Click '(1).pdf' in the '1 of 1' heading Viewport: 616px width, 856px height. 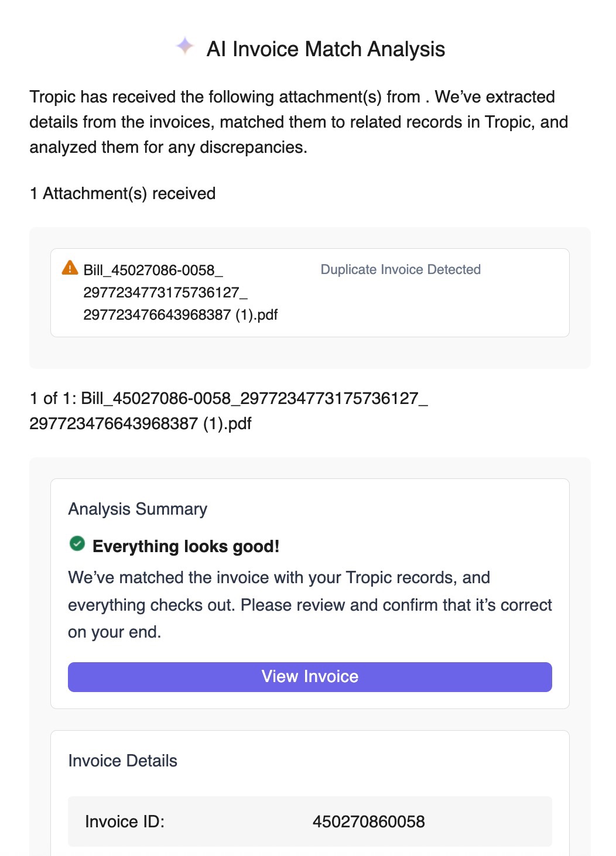pyautogui.click(x=227, y=424)
